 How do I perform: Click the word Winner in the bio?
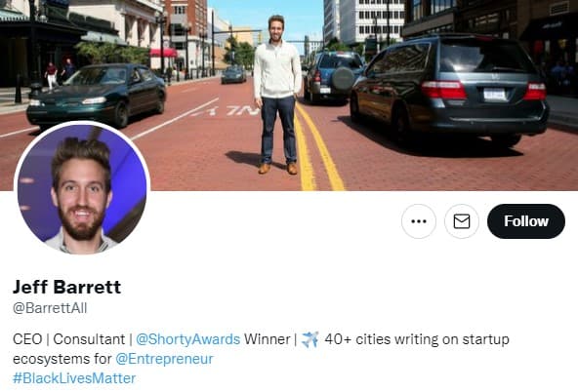[x=267, y=339]
